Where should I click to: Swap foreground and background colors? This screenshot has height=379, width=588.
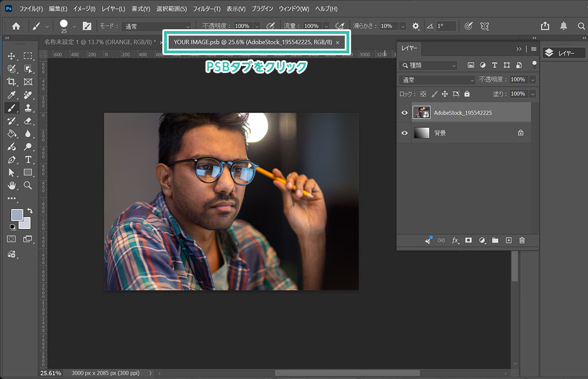(x=30, y=211)
